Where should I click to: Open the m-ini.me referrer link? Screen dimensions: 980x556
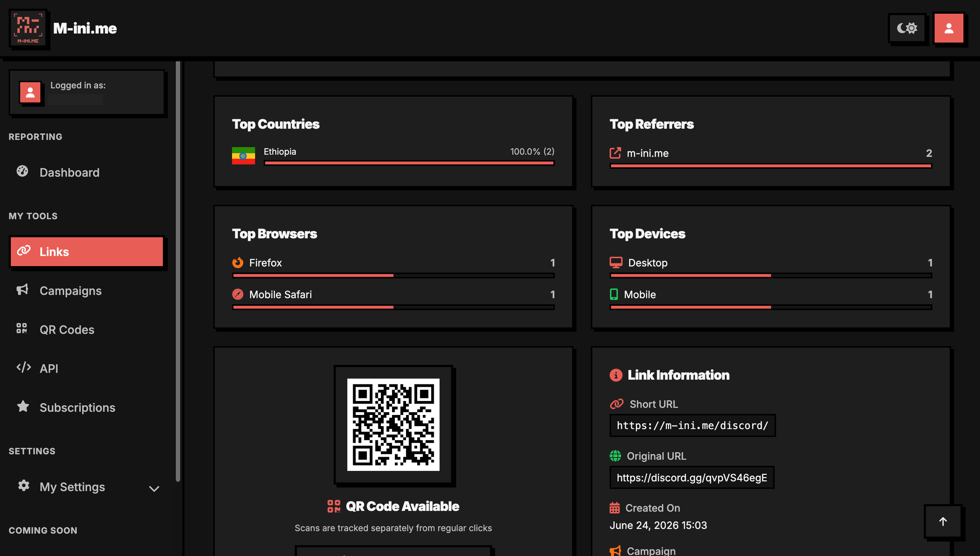click(x=648, y=153)
